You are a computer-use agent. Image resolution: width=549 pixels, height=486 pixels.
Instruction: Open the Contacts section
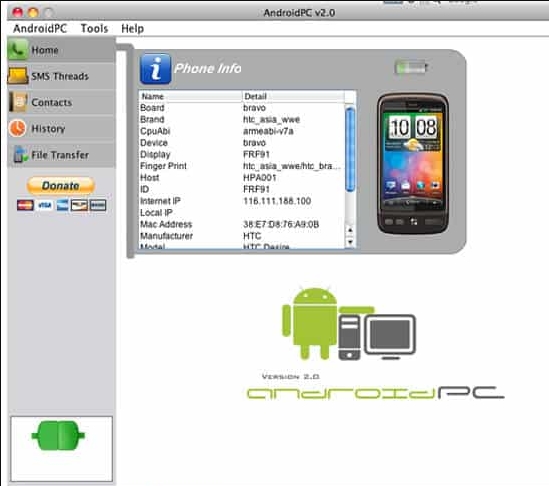click(x=61, y=102)
